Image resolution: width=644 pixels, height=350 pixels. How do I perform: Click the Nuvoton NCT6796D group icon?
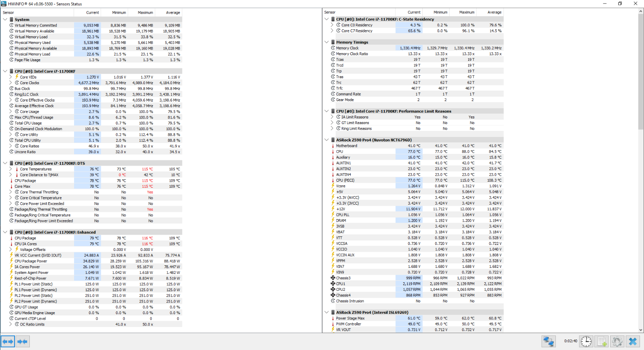[333, 140]
